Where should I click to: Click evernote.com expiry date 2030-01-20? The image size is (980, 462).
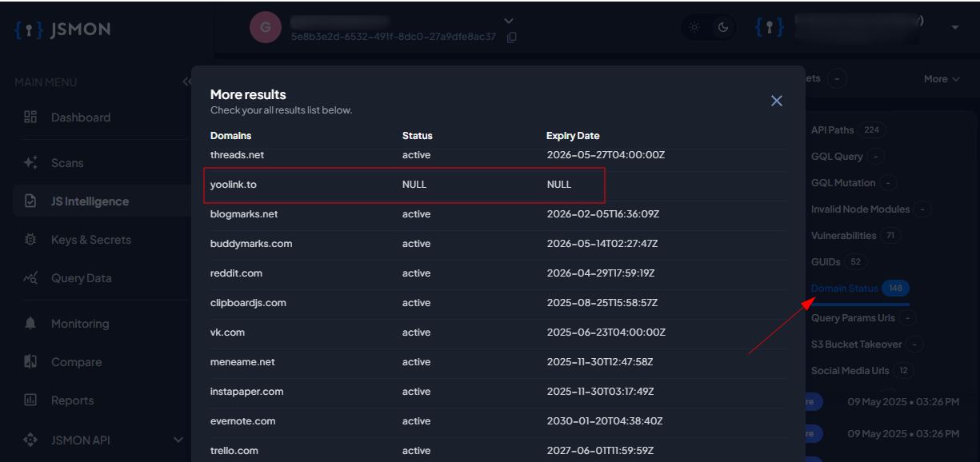604,421
